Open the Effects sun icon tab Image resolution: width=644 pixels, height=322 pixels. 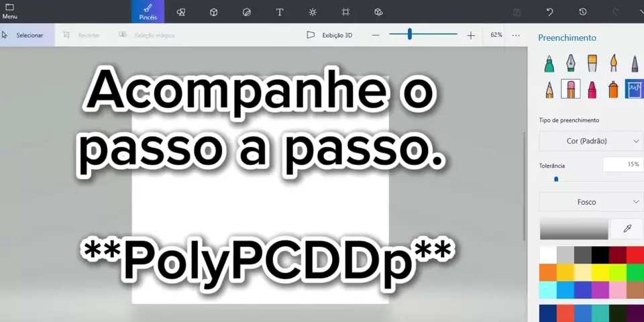click(313, 12)
